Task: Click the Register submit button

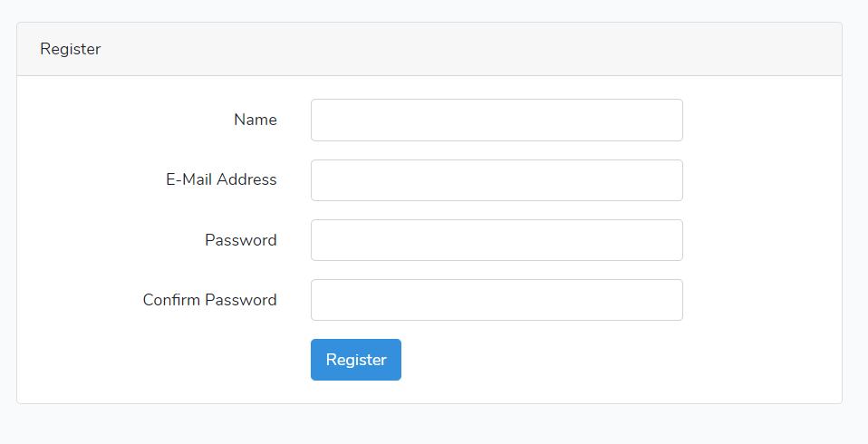Action: click(x=356, y=360)
